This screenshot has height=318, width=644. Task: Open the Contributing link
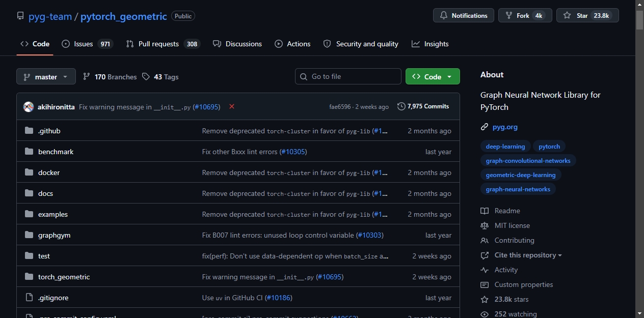[x=514, y=240]
